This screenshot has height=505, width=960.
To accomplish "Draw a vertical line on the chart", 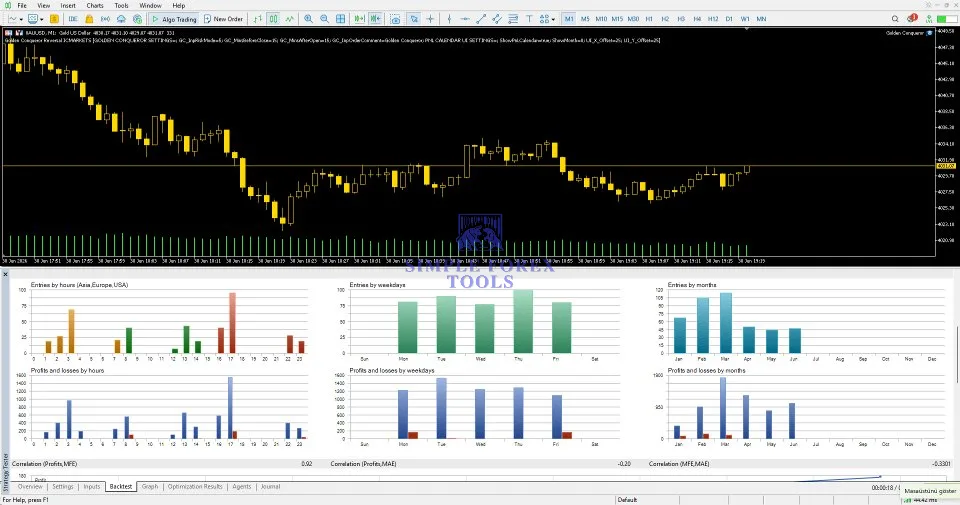I will click(449, 19).
